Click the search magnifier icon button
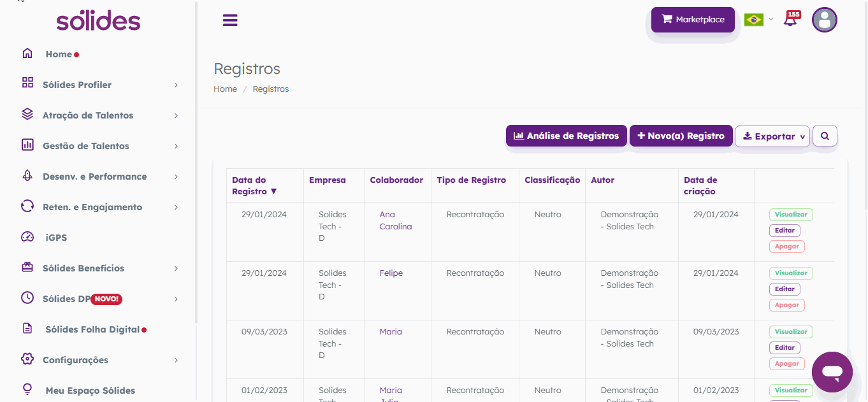This screenshot has height=402, width=868. point(825,136)
